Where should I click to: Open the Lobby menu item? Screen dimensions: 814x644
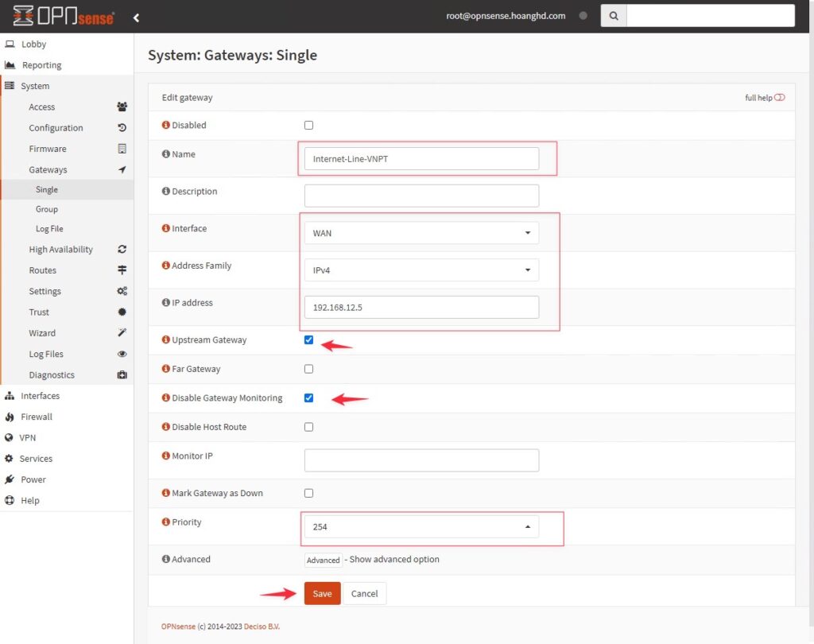click(67, 45)
